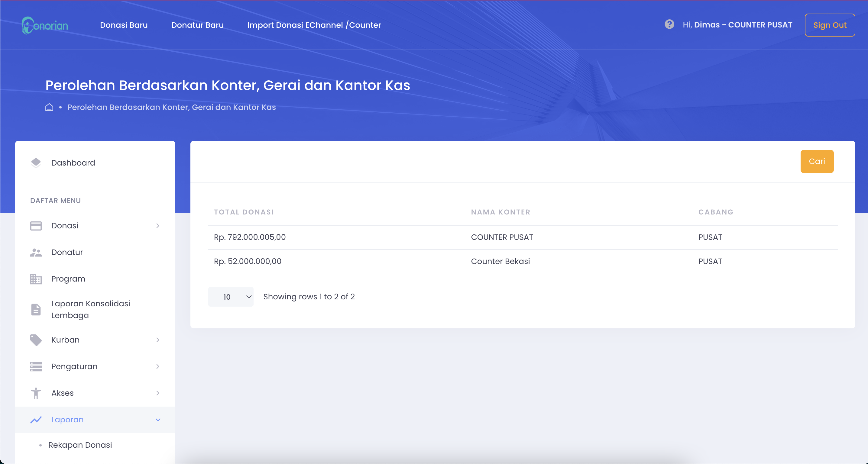Click the Donatur people icon
This screenshot has width=868, height=464.
point(36,252)
